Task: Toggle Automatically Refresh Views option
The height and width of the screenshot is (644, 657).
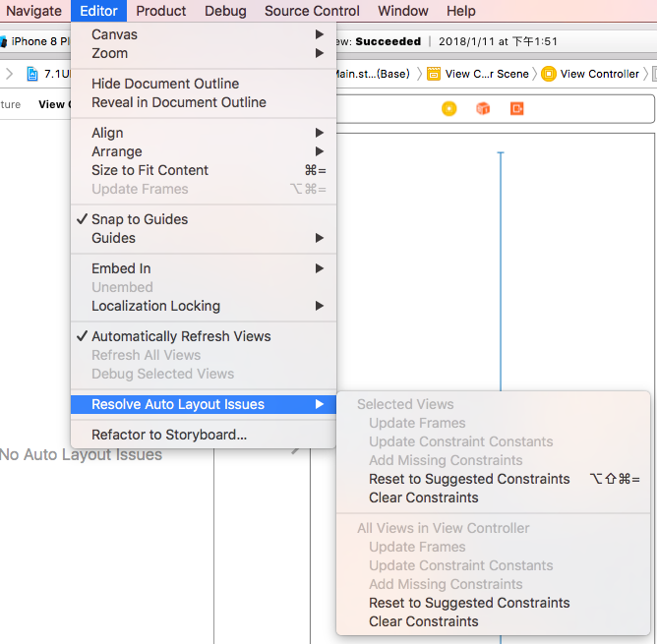Action: pyautogui.click(x=180, y=336)
